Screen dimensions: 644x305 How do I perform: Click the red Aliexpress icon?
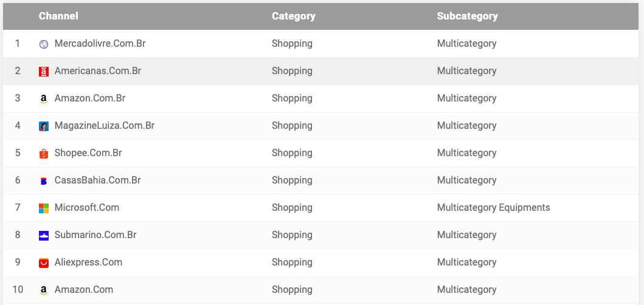click(x=44, y=262)
